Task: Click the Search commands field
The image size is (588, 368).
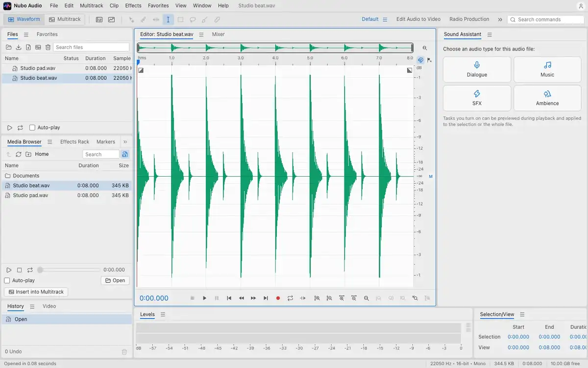Action: [546, 20]
